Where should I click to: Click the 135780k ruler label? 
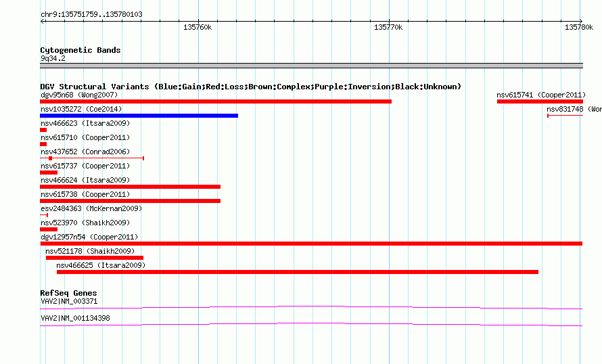tap(578, 27)
